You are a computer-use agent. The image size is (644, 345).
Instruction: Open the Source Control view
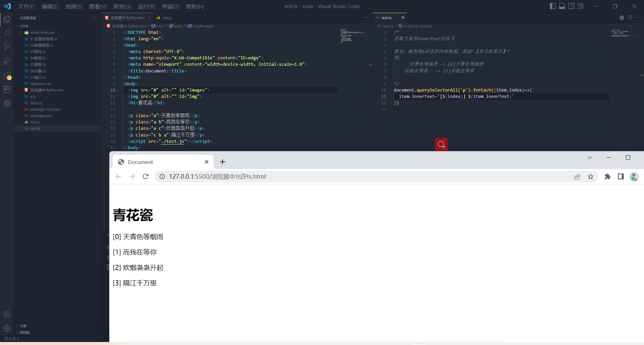pyautogui.click(x=7, y=47)
